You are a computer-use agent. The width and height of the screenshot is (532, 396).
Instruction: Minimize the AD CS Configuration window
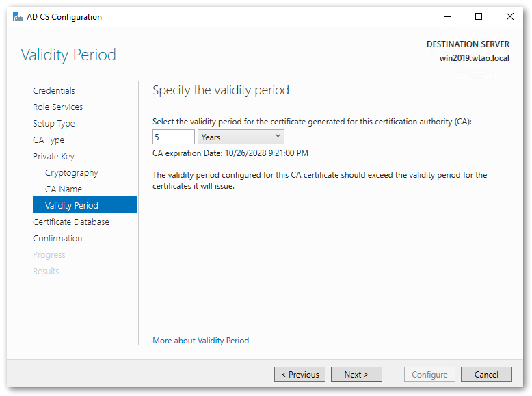447,17
